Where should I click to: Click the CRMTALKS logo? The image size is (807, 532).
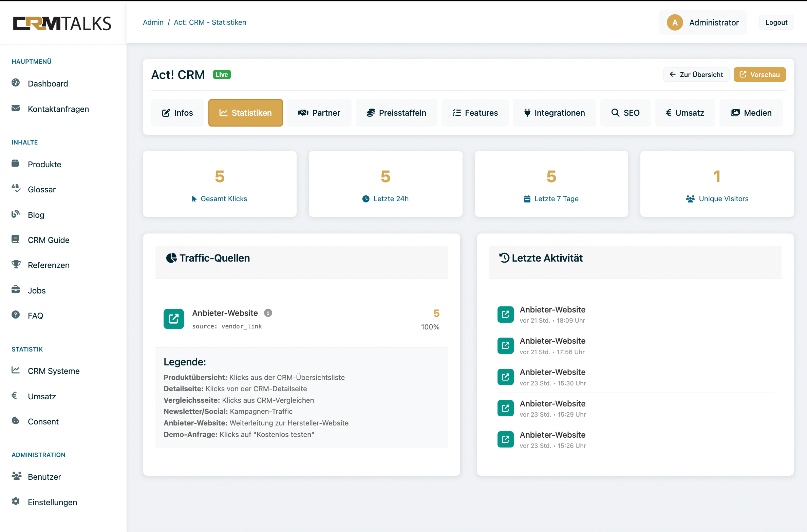click(x=62, y=23)
